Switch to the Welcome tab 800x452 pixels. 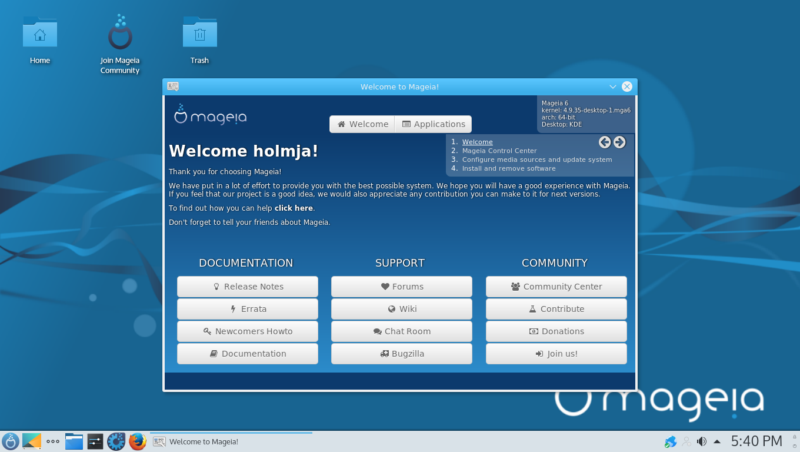click(362, 124)
